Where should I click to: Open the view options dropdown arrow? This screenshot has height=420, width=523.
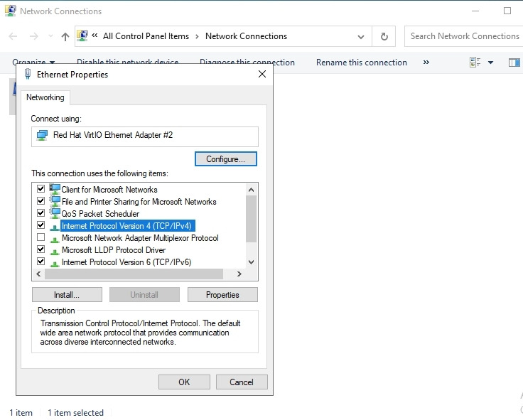pyautogui.click(x=490, y=63)
